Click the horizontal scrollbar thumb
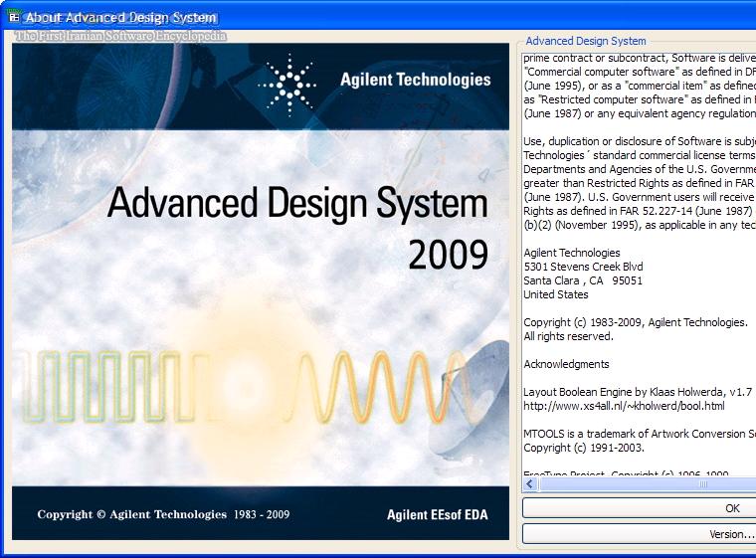The width and height of the screenshot is (756, 558). point(647,483)
